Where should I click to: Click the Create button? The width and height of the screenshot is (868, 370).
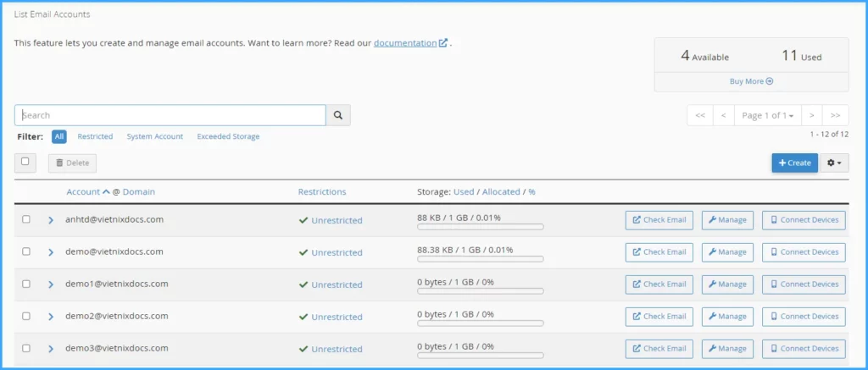coord(794,163)
